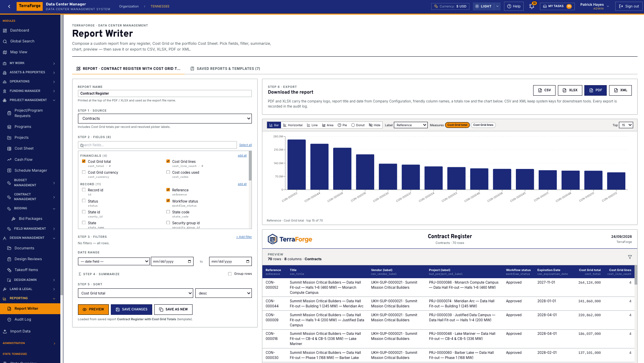644x363 pixels.
Task: Click back arrow beside TerraForge logo
Action: click(x=9, y=6)
